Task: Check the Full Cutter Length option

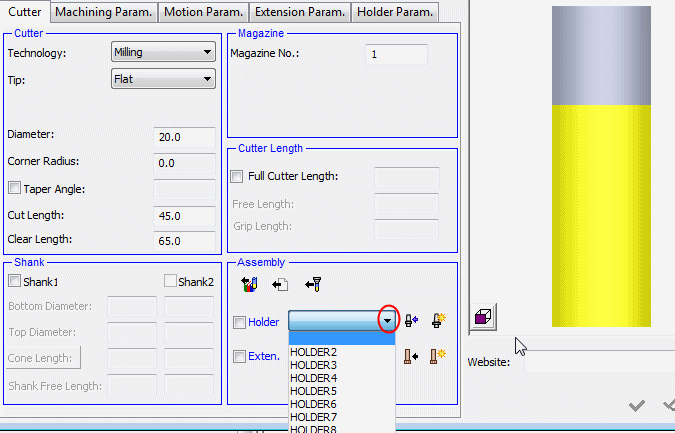Action: [237, 176]
